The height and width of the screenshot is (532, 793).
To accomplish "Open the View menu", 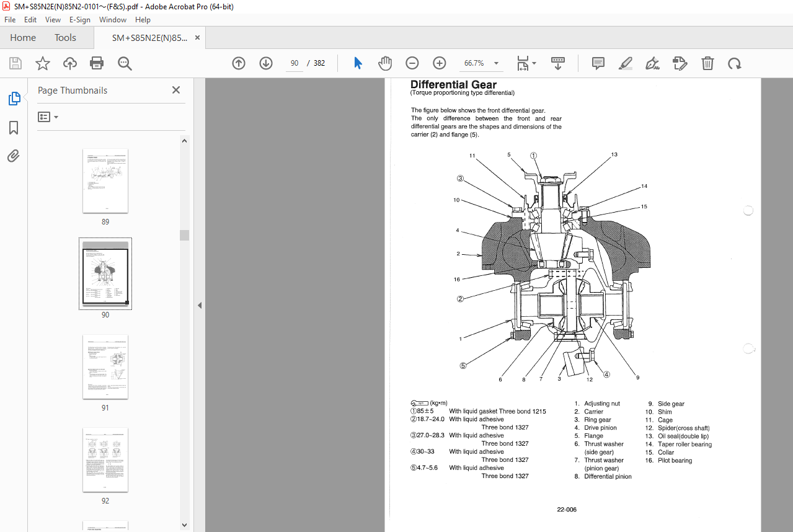I will 53,20.
